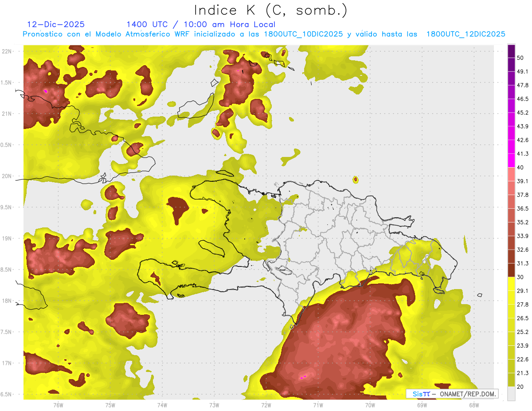The image size is (532, 411).
Task: Click the colorbar value '41.3'
Action: pyautogui.click(x=523, y=154)
